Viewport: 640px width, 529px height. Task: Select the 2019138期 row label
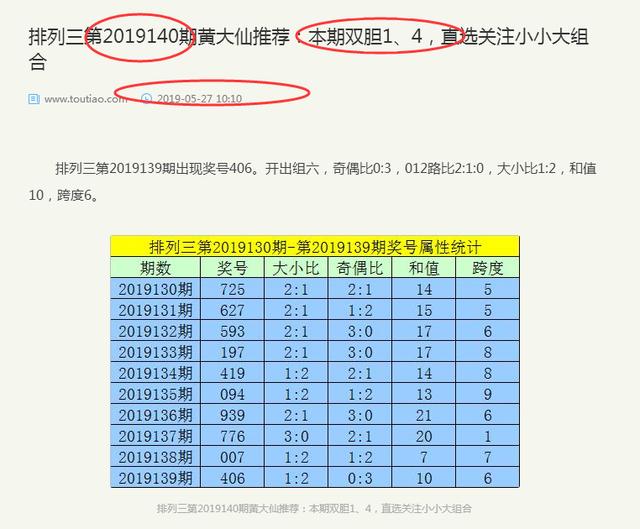pyautogui.click(x=156, y=457)
